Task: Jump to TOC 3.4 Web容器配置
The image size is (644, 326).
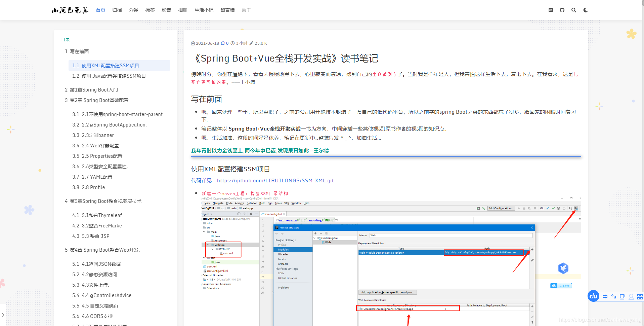Action: point(95,146)
